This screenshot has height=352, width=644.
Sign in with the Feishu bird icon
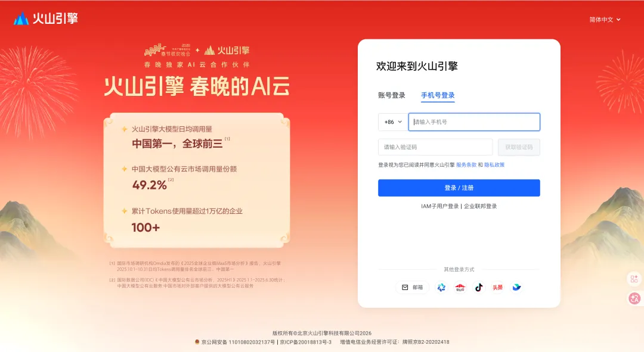point(516,288)
